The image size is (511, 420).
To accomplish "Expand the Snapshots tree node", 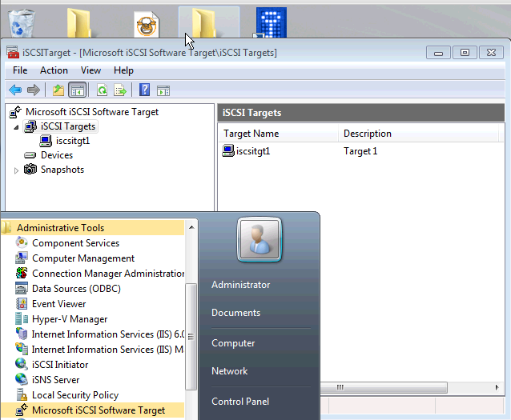I will pyautogui.click(x=16, y=170).
